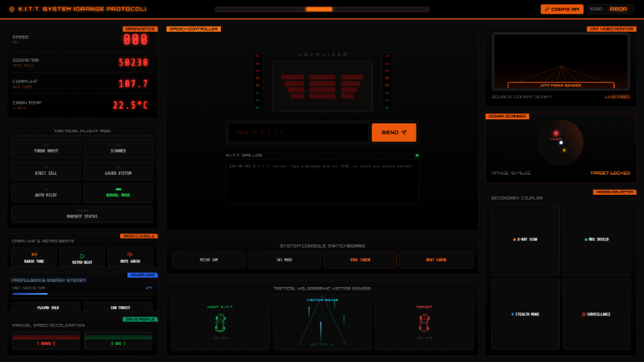The width and height of the screenshot is (644, 362).
Task: Click the speed readout 000
Action: click(x=135, y=40)
